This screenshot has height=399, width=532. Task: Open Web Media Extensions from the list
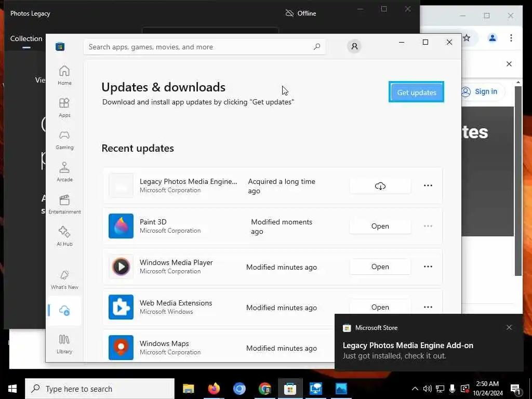380,307
